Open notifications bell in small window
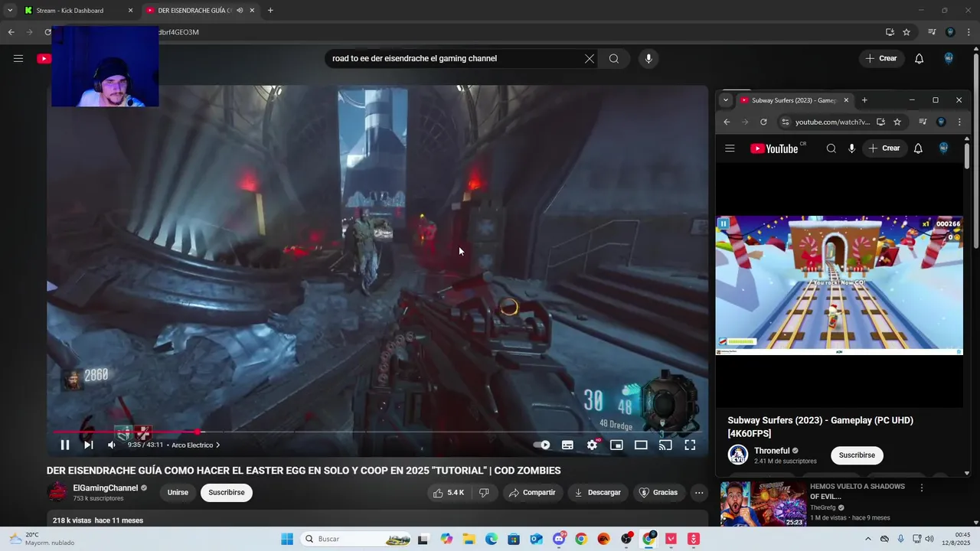The width and height of the screenshot is (980, 551). click(x=918, y=148)
